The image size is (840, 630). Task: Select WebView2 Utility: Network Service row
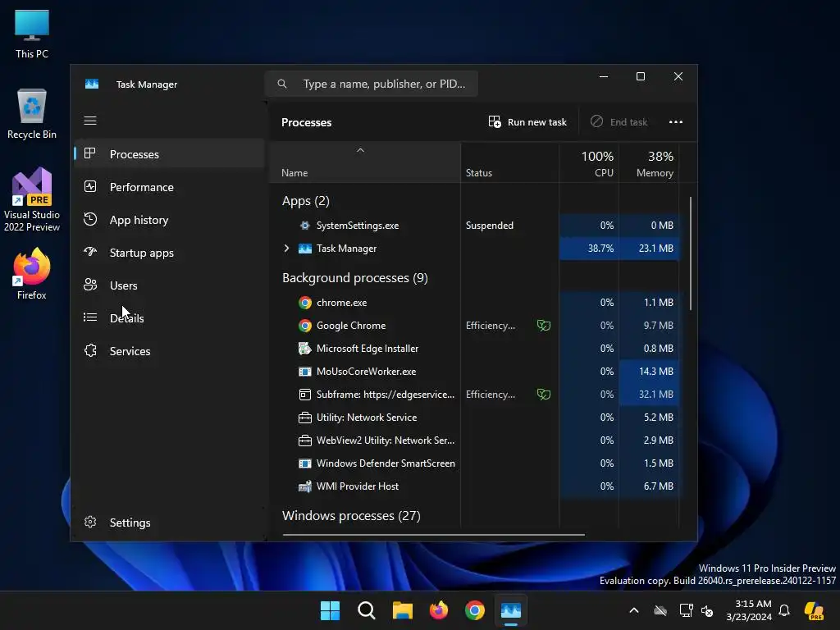[x=475, y=441]
